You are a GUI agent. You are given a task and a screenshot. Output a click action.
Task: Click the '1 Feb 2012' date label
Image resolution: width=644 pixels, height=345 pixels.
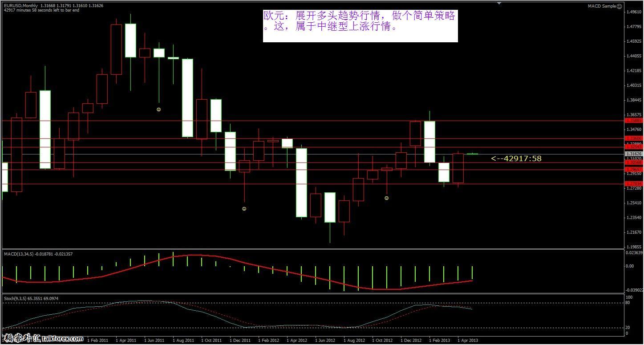click(x=269, y=340)
